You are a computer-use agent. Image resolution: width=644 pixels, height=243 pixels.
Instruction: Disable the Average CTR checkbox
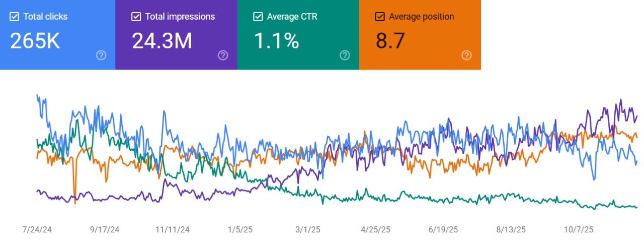coord(258,17)
